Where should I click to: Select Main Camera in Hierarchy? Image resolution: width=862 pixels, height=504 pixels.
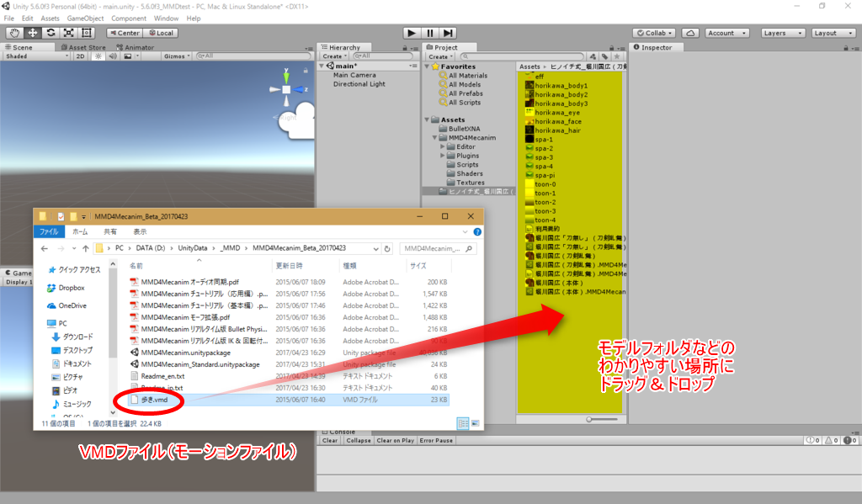354,75
